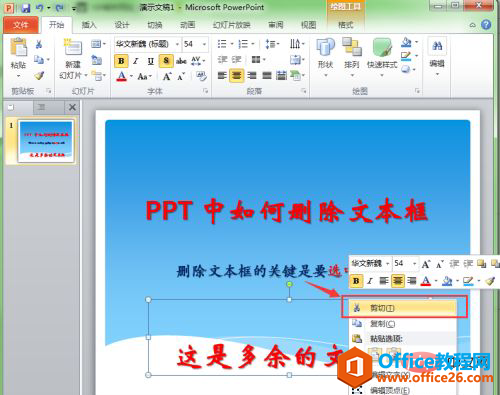
Task: Open the Font dialog launcher in Font group
Action: (205, 91)
